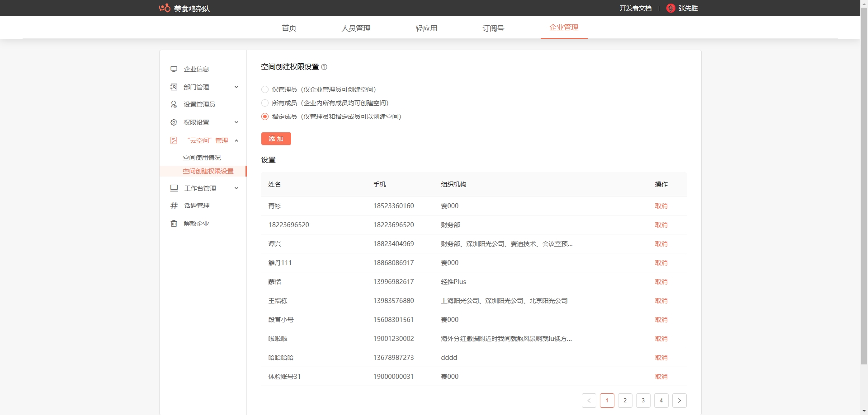Click 取消 for 段誉小号 row
The image size is (868, 415).
point(661,320)
